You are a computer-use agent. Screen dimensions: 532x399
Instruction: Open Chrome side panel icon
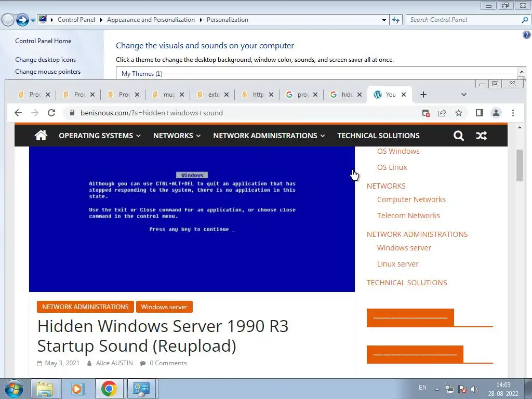[x=479, y=113]
